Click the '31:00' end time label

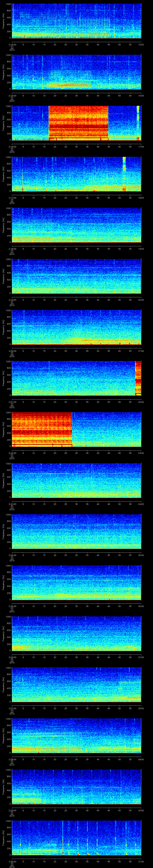click(141, 861)
